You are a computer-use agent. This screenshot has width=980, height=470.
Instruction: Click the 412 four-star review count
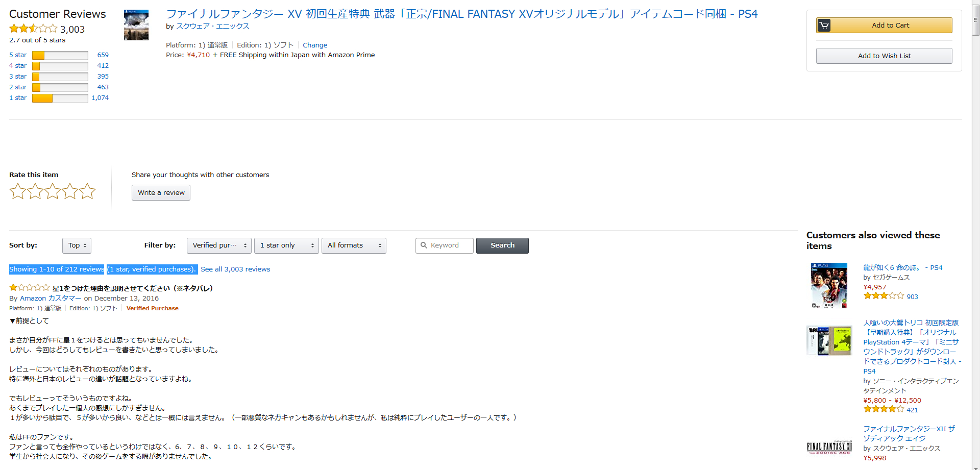coord(103,65)
